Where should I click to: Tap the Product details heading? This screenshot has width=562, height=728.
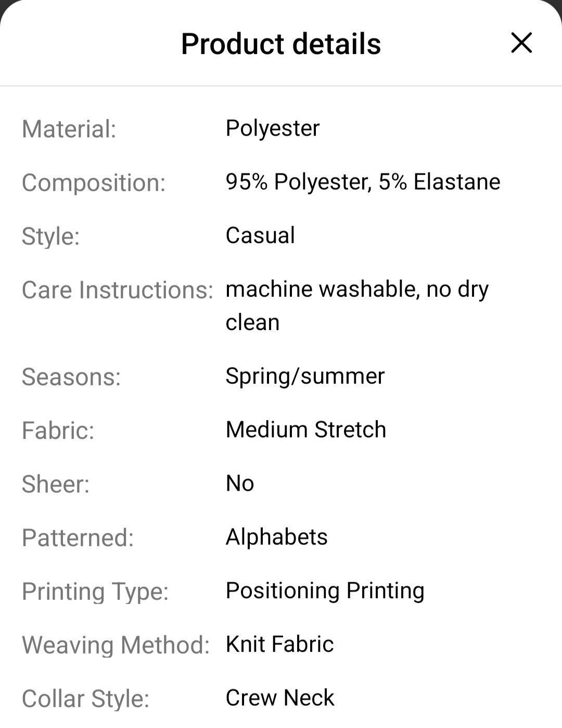click(x=281, y=44)
